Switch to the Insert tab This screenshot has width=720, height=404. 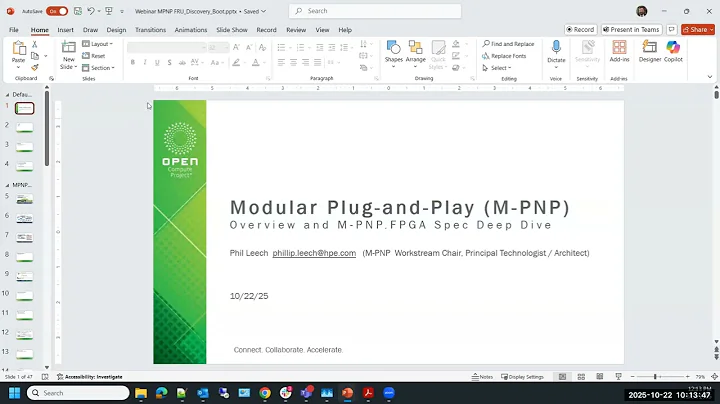click(65, 30)
